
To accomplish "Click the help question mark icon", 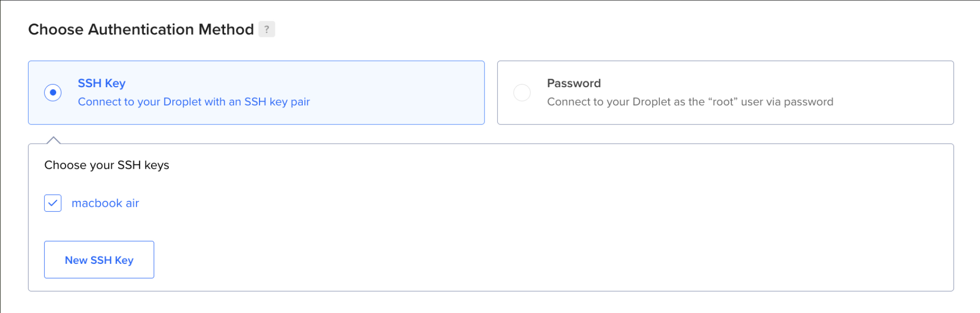I will [x=266, y=30].
